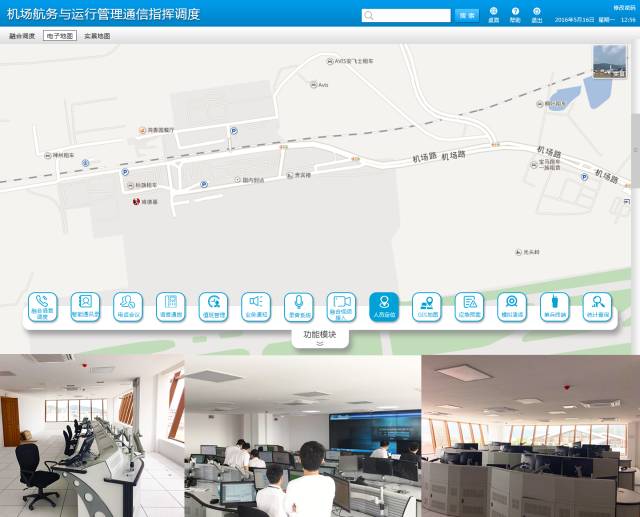This screenshot has width=640, height=517.
Task: Open the microphone recording system icon
Action: [x=298, y=305]
